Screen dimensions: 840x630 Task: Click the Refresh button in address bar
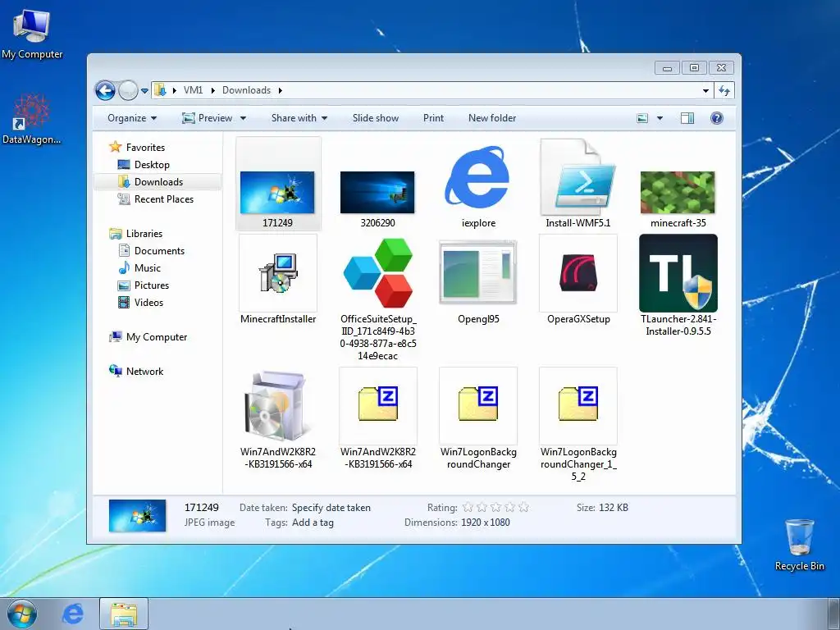click(724, 90)
